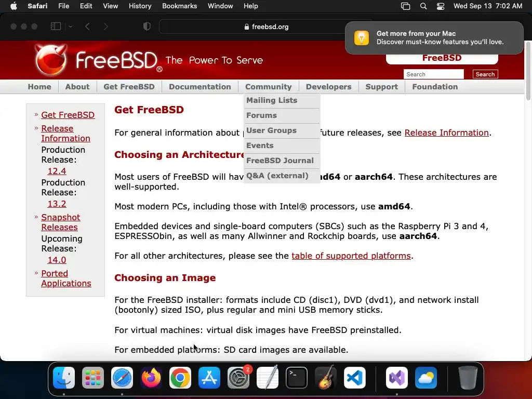
Task: Open the Window menu
Action: coord(220,6)
